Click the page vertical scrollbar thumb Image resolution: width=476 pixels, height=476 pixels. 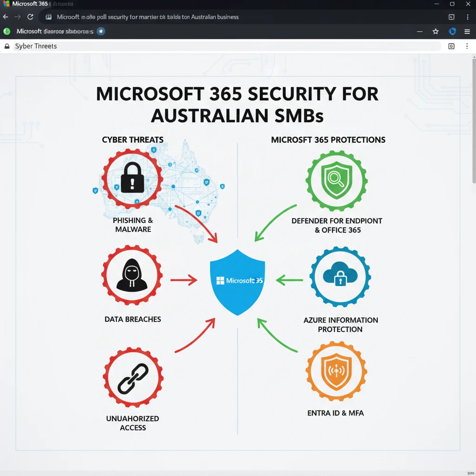(474, 121)
